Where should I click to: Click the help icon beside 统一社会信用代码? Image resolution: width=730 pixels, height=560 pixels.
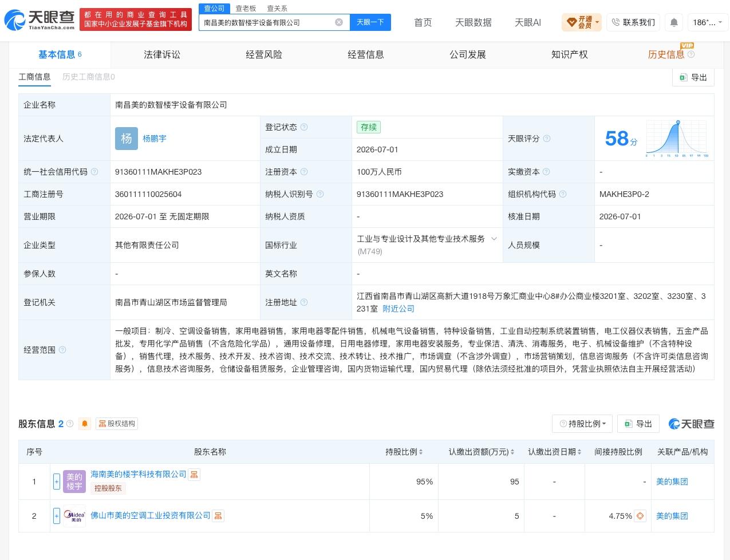coord(94,172)
